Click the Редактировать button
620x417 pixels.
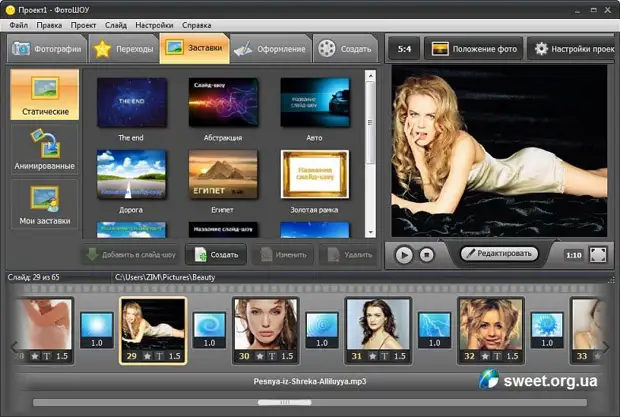pyautogui.click(x=499, y=255)
